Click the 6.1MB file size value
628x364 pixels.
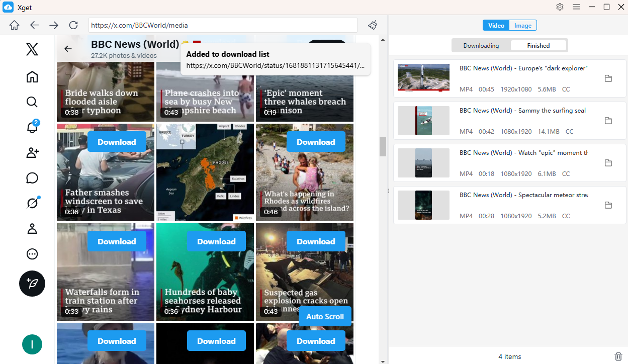[x=547, y=174]
